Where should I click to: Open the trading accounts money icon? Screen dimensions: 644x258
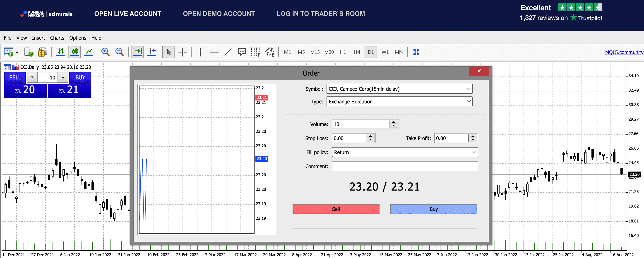click(43, 52)
